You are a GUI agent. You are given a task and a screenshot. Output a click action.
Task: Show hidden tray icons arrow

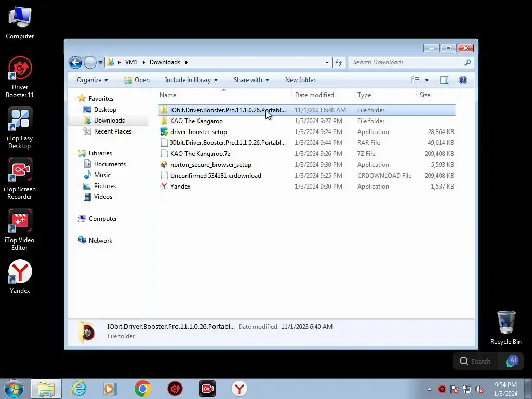(x=429, y=390)
